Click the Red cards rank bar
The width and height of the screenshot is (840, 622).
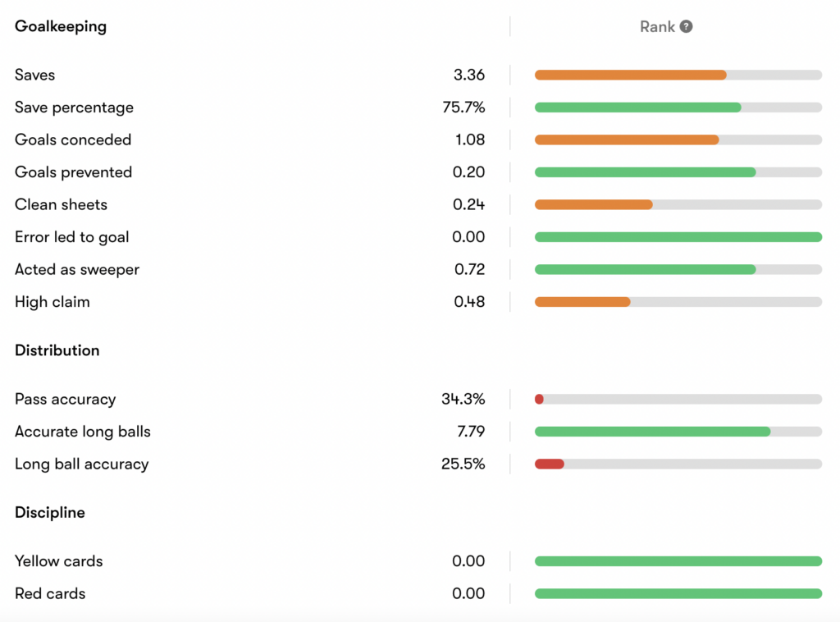(678, 593)
